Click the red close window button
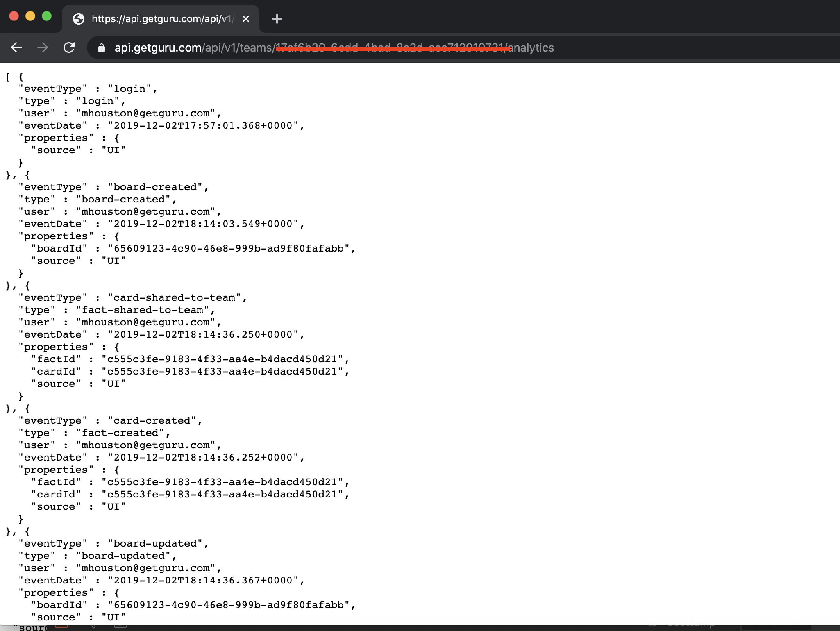 [x=14, y=16]
